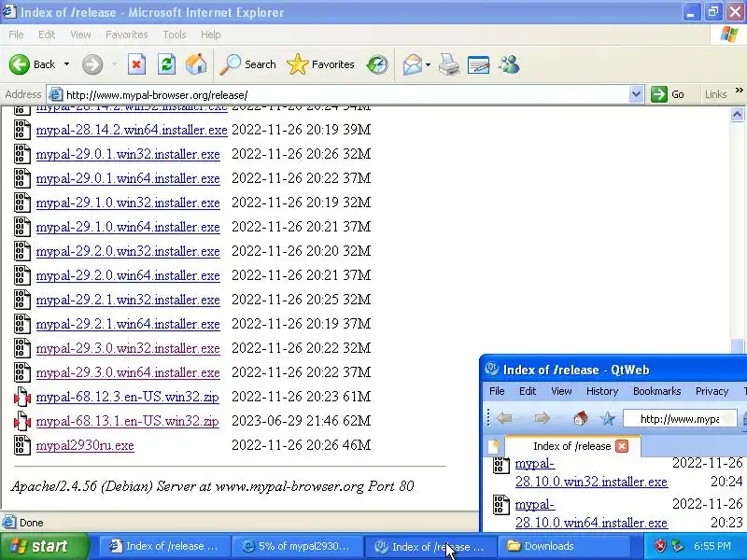Switch to the Downloads folder taskbar item
Viewport: 747px width, 560px height.
[563, 546]
